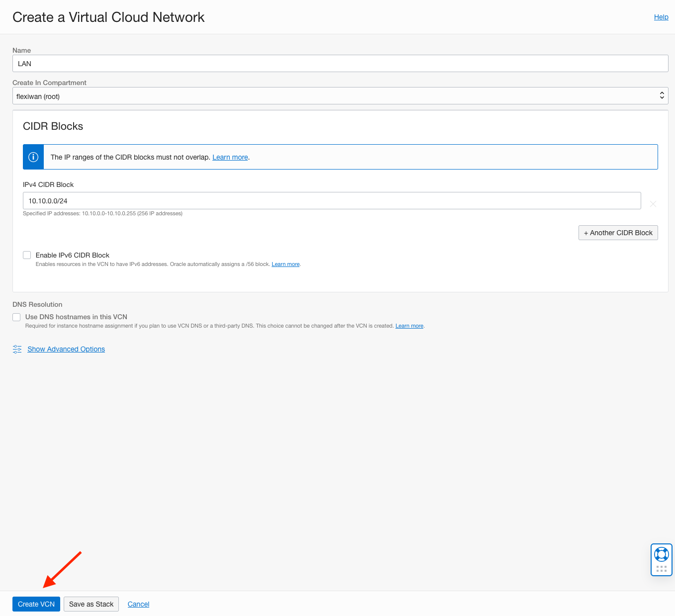Screen dimensions: 675x616
Task: Enable Use DNS hostnames in this VCN
Action: coord(17,317)
